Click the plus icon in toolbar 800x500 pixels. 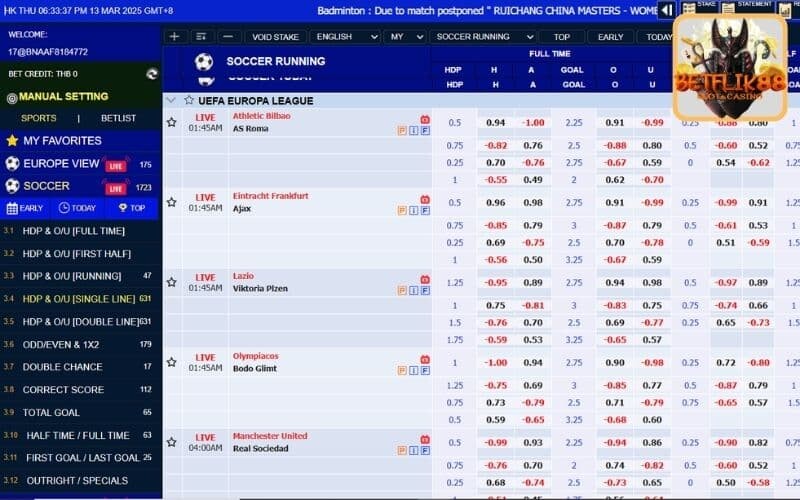point(174,37)
